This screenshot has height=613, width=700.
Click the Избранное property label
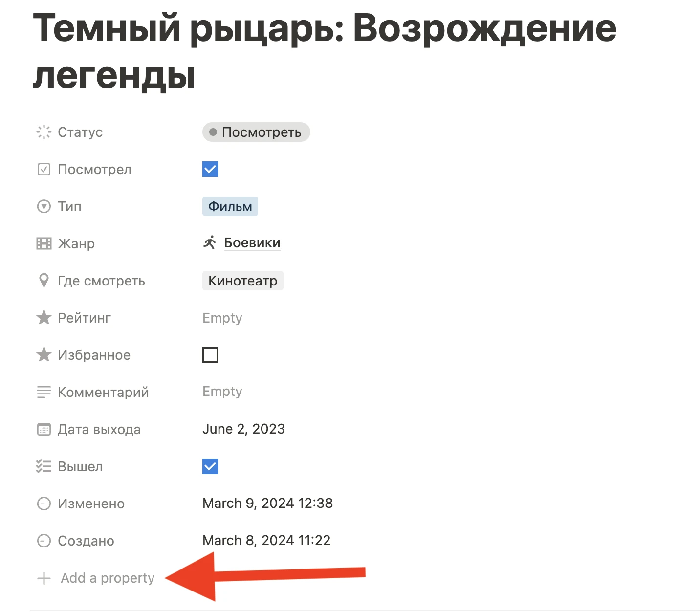[x=94, y=355]
